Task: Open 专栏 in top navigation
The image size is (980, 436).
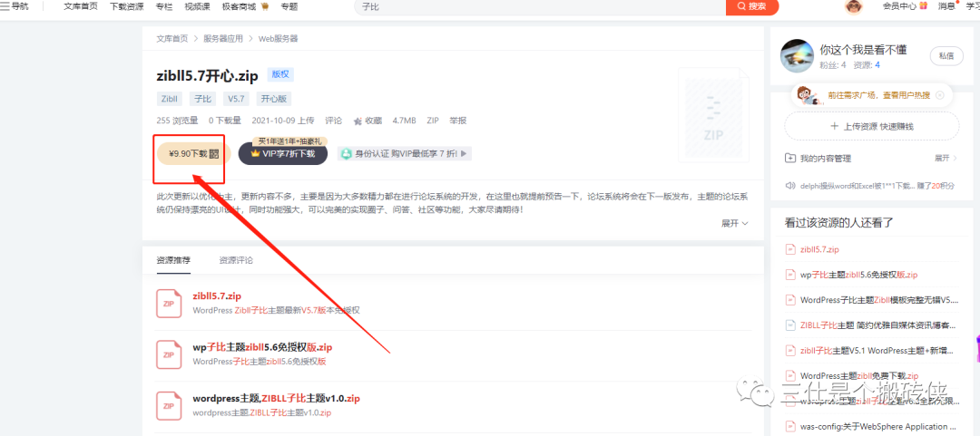Action: click(x=163, y=6)
